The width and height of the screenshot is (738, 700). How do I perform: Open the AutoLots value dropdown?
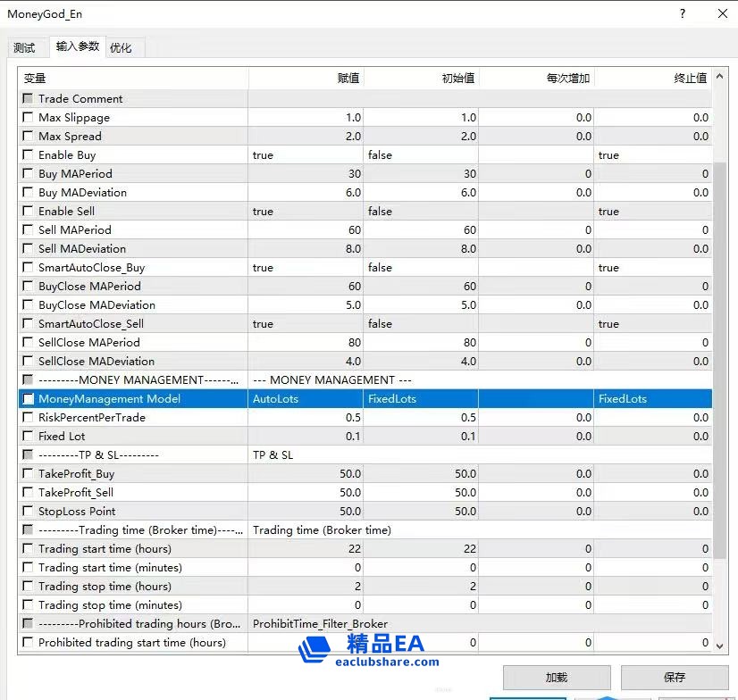[x=306, y=399]
